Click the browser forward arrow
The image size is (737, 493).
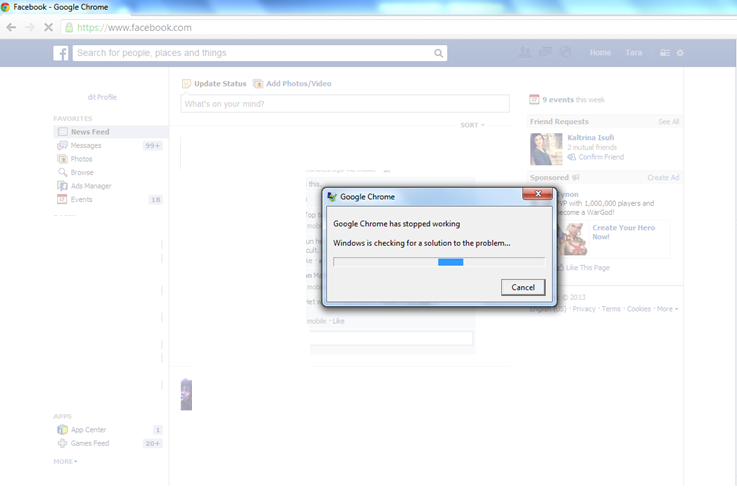point(30,27)
